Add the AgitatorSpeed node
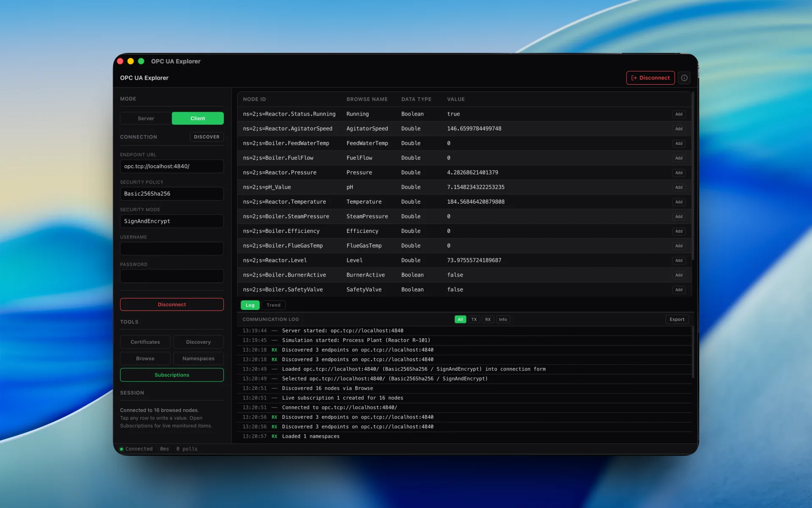The height and width of the screenshot is (508, 812). pos(679,129)
